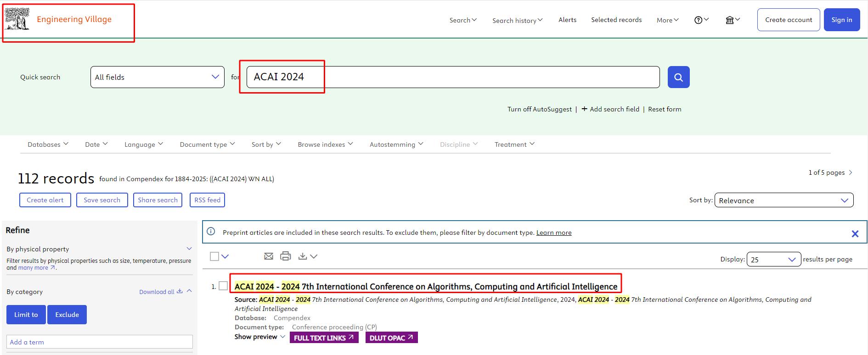
Task: Open the download format chevron
Action: 314,256
